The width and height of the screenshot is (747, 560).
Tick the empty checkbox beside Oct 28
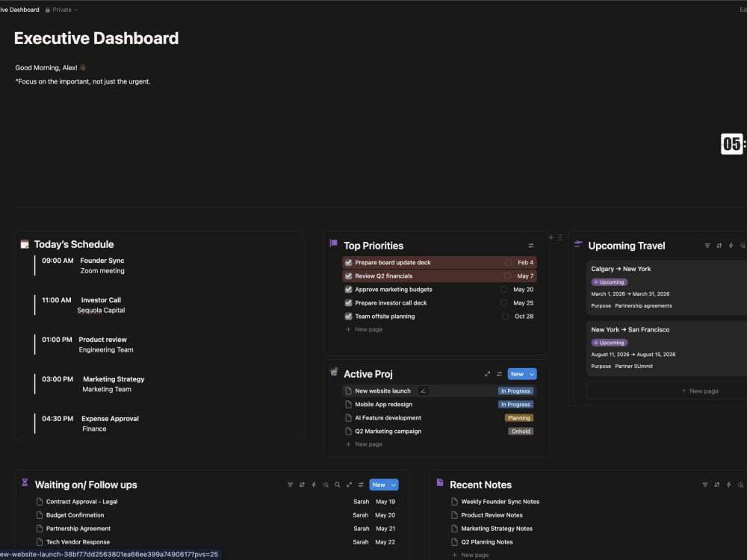[x=505, y=316]
